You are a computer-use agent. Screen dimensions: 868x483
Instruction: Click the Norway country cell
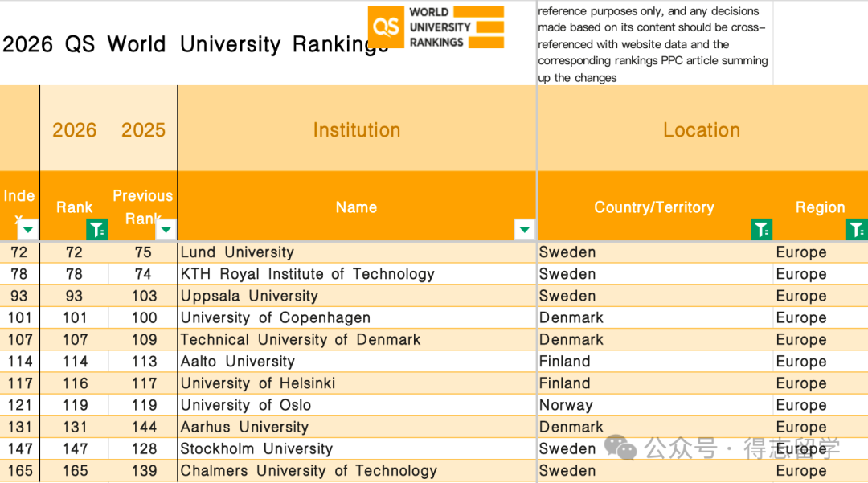566,405
